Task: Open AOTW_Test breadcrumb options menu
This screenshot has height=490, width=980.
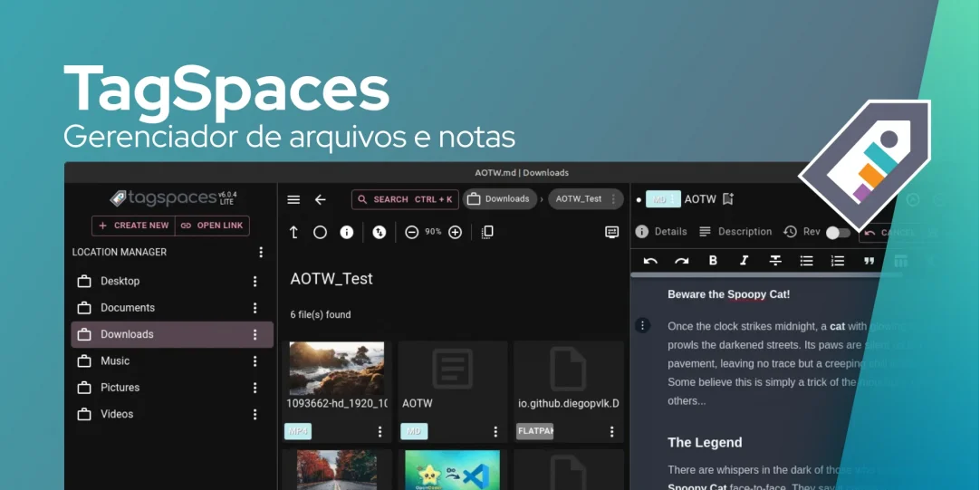Action: [x=613, y=198]
